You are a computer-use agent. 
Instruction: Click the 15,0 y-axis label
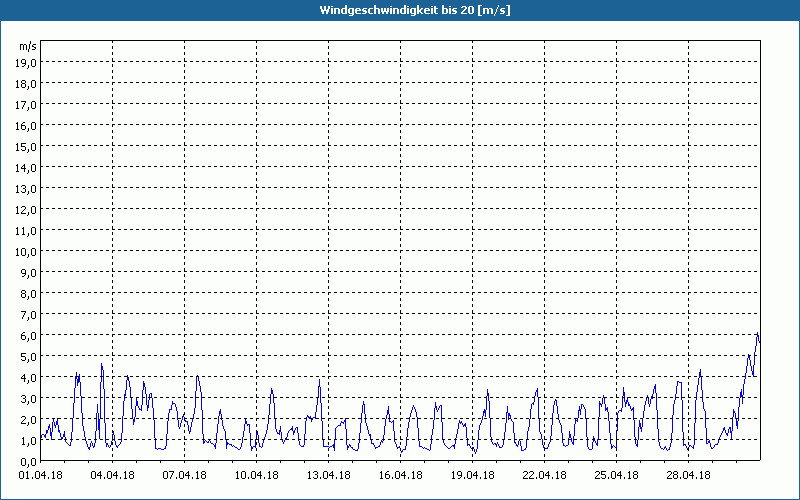(27, 147)
